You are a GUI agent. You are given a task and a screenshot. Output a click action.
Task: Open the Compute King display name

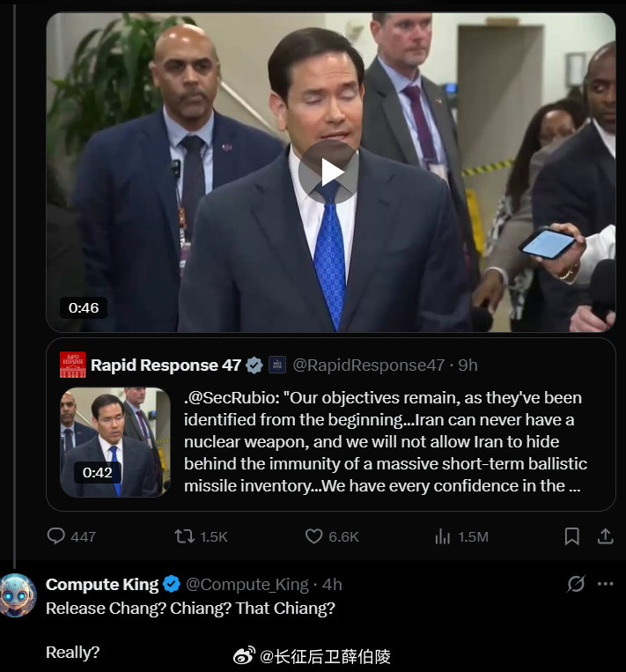(102, 584)
